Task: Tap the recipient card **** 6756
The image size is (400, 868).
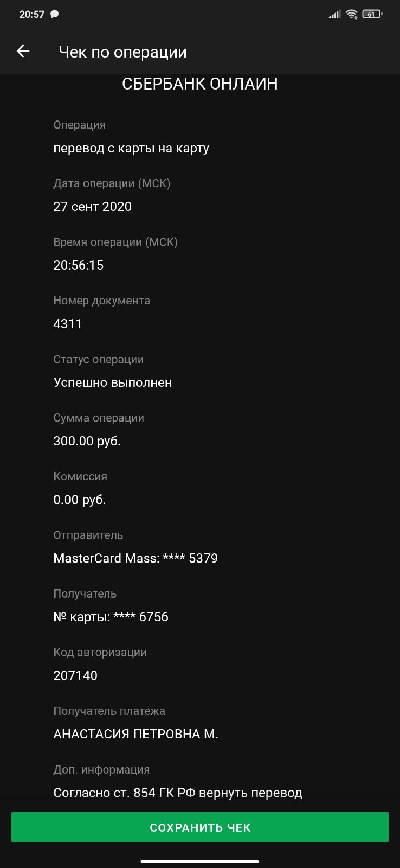Action: (111, 617)
